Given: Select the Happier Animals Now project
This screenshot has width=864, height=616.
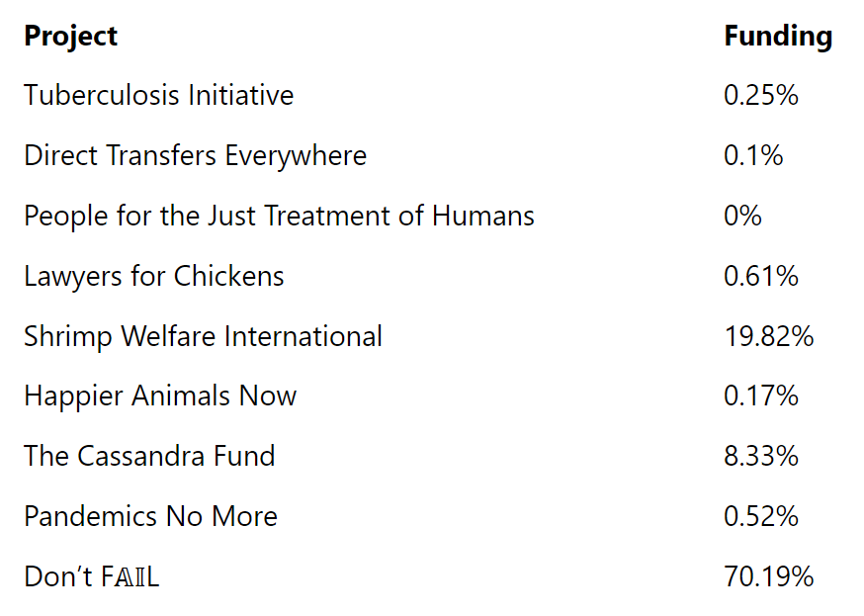Looking at the screenshot, I should [160, 396].
